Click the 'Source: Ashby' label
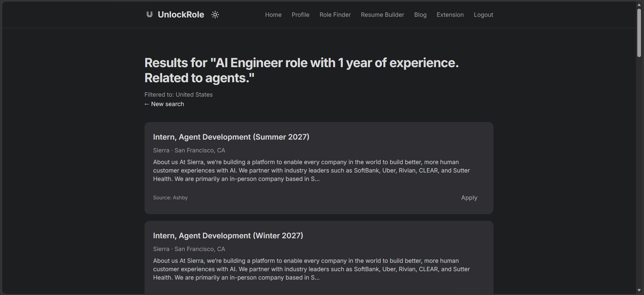The height and width of the screenshot is (295, 644). 170,198
